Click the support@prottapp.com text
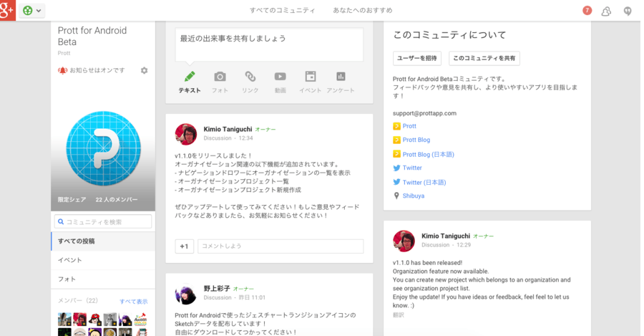This screenshot has height=336, width=644. pyautogui.click(x=424, y=113)
